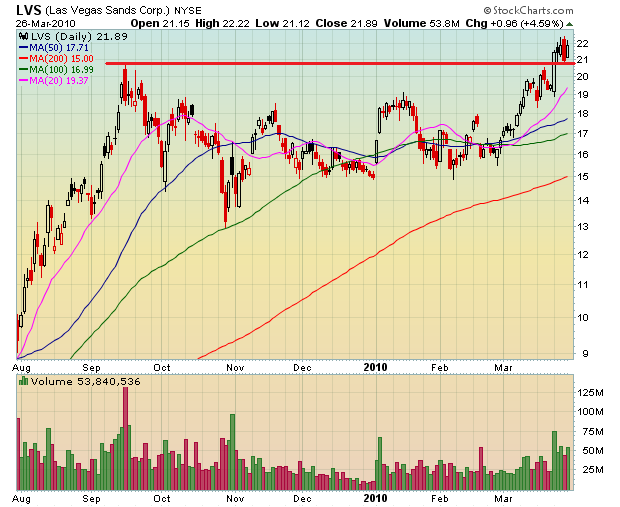Click the 22 price label on the right scale
620x507 pixels.
tap(582, 43)
